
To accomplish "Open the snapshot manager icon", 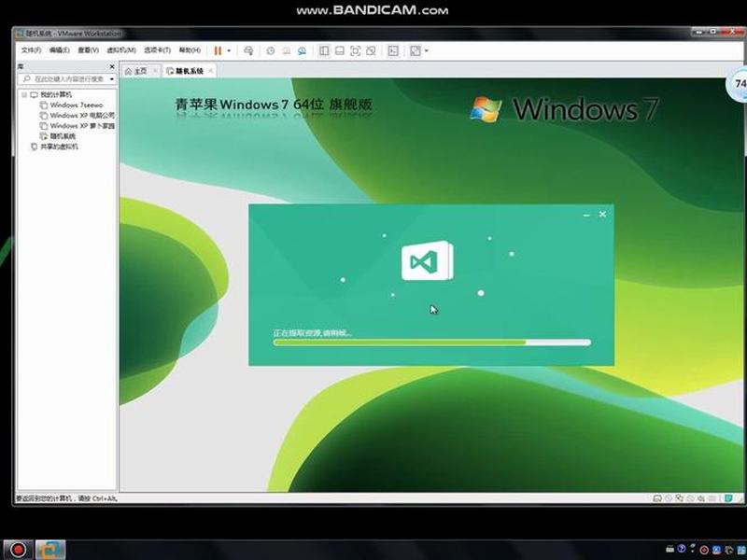I will coord(302,50).
